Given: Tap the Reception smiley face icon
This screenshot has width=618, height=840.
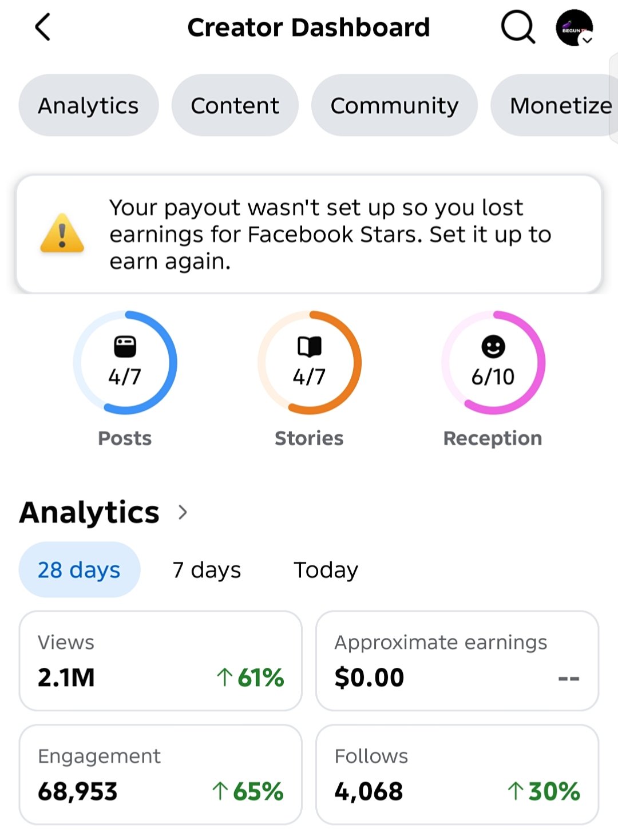Looking at the screenshot, I should click(x=493, y=347).
